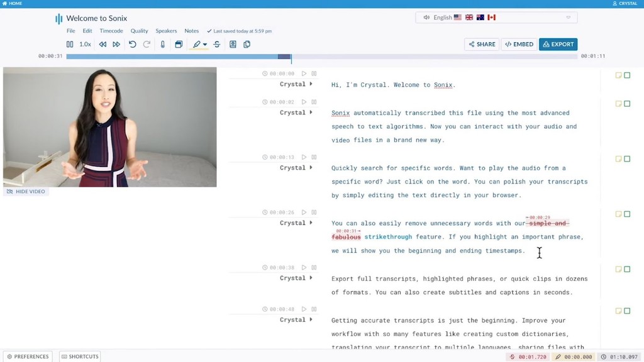Apply the strikethrough tool

point(216,44)
